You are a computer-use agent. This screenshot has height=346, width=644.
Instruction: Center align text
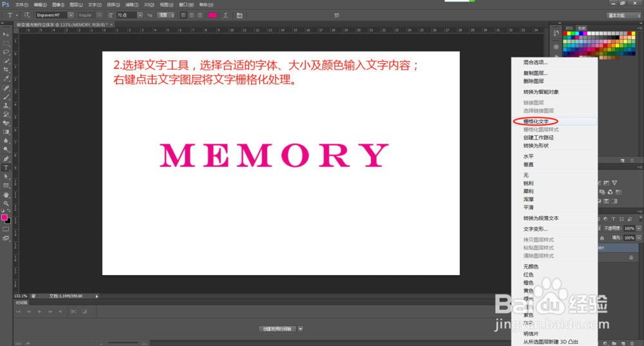pos(191,15)
